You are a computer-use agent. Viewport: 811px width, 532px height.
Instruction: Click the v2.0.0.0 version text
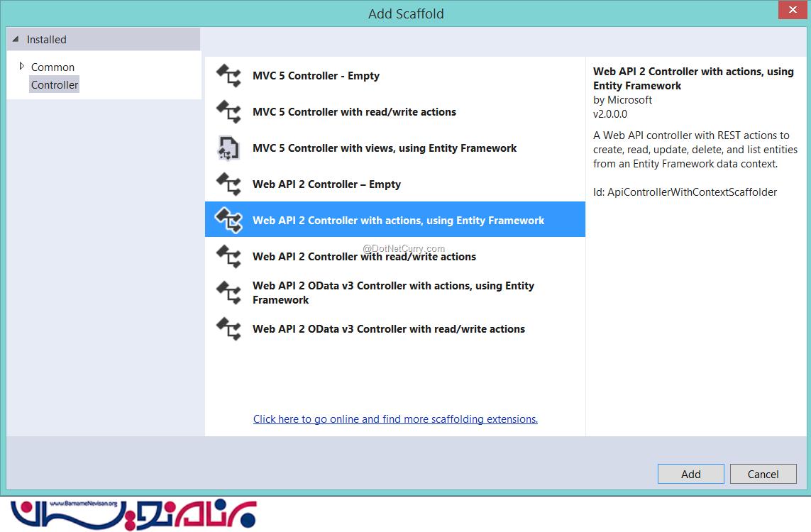pyautogui.click(x=609, y=114)
